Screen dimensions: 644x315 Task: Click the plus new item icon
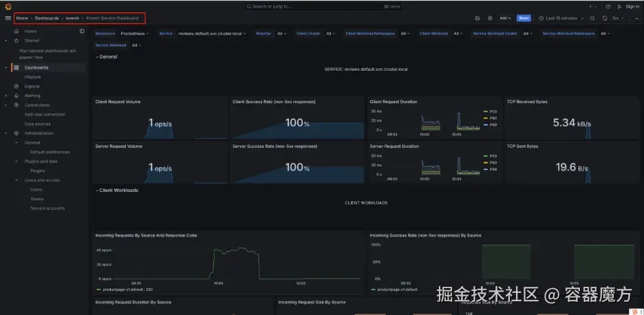click(x=590, y=7)
